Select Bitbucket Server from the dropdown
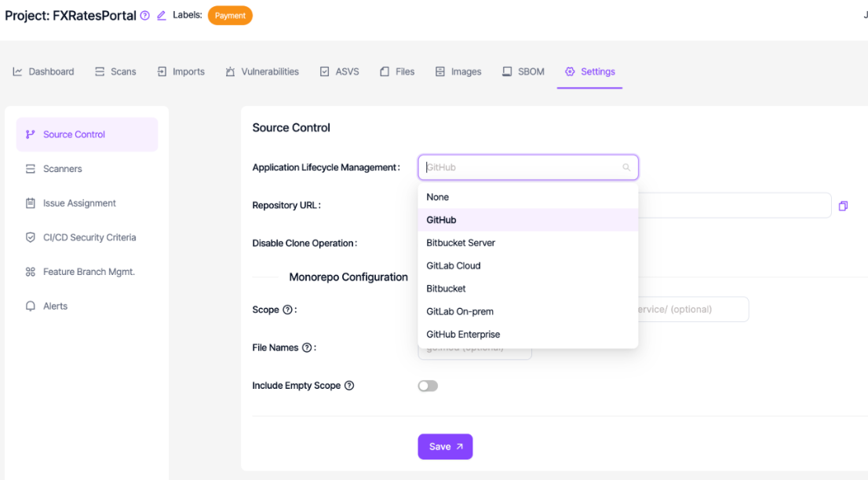Screen dimensions: 868x480 click(x=461, y=243)
